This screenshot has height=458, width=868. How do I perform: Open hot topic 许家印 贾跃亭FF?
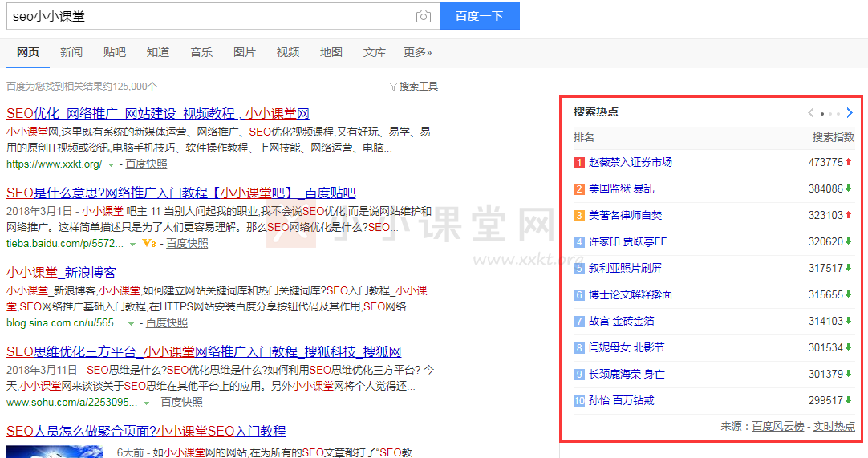[628, 241]
